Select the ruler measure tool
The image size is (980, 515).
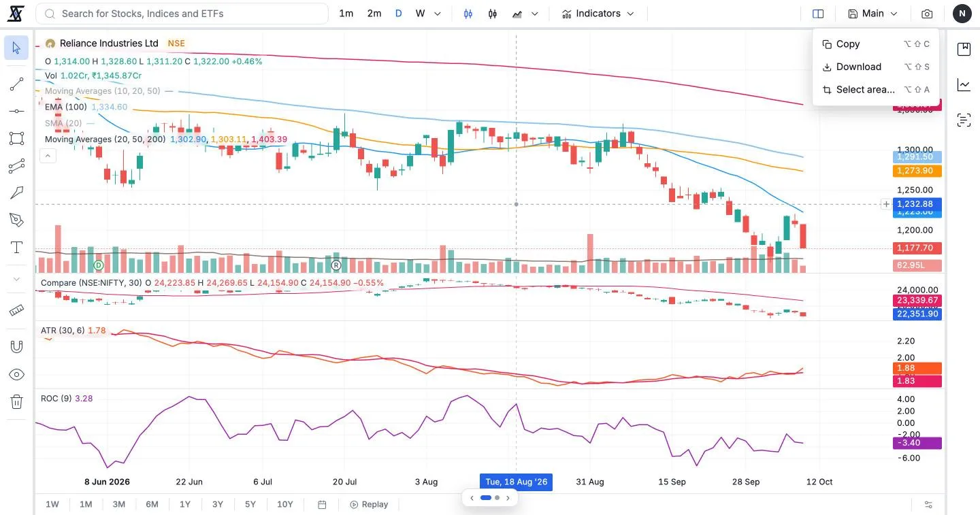pos(16,311)
